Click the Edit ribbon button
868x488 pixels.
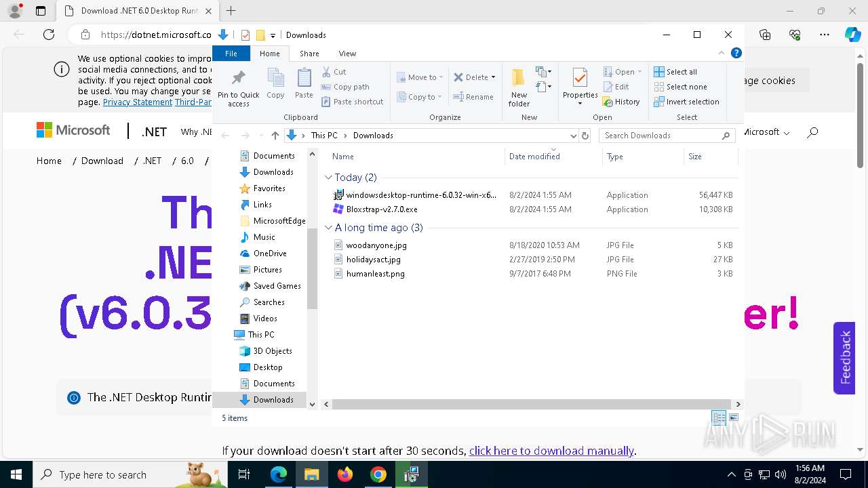click(x=616, y=87)
